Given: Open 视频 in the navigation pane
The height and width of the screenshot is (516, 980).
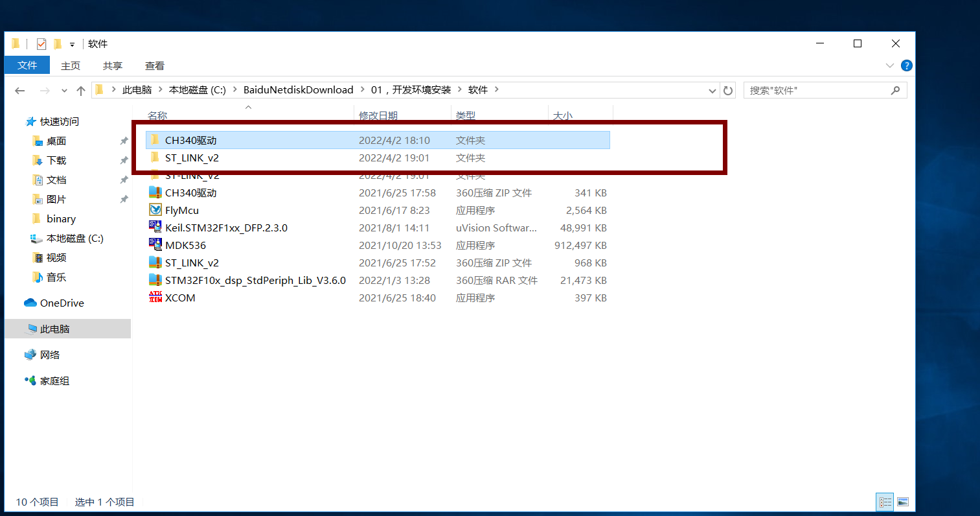Looking at the screenshot, I should (56, 257).
